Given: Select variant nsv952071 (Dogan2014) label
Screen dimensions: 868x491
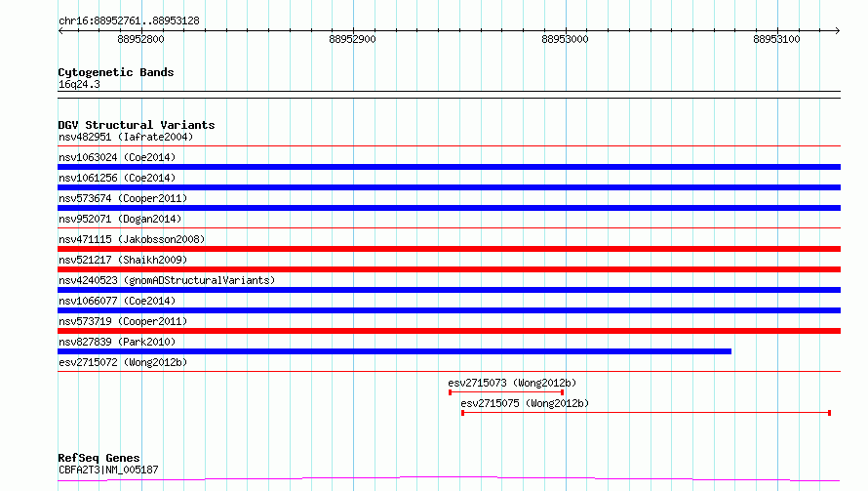Looking at the screenshot, I should coord(120,219).
